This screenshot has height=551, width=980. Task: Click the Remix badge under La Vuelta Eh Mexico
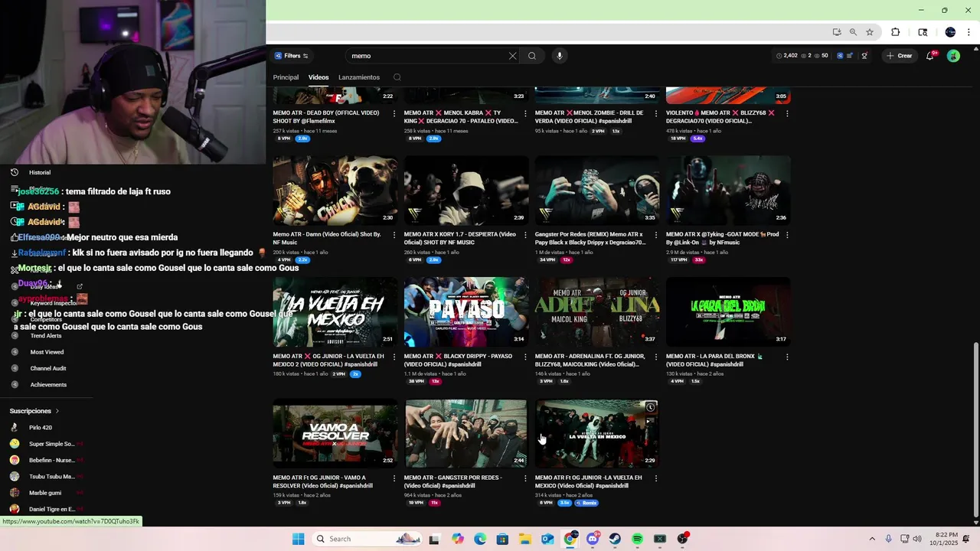[586, 503]
